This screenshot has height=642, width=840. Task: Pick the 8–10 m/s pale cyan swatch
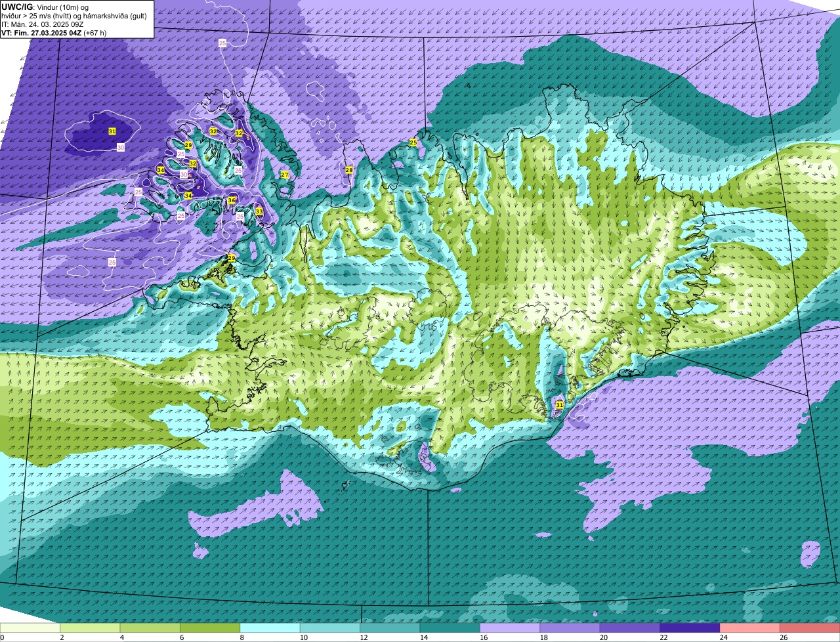tap(270, 628)
